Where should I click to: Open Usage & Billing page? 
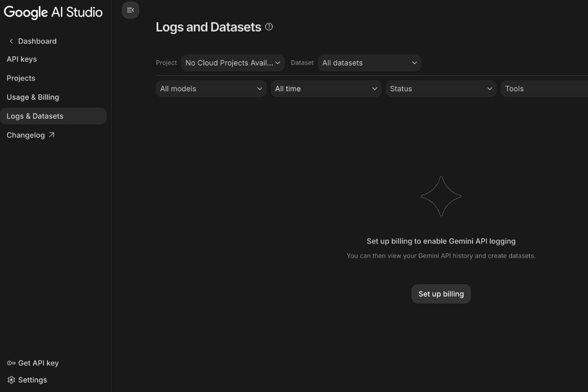pos(33,97)
